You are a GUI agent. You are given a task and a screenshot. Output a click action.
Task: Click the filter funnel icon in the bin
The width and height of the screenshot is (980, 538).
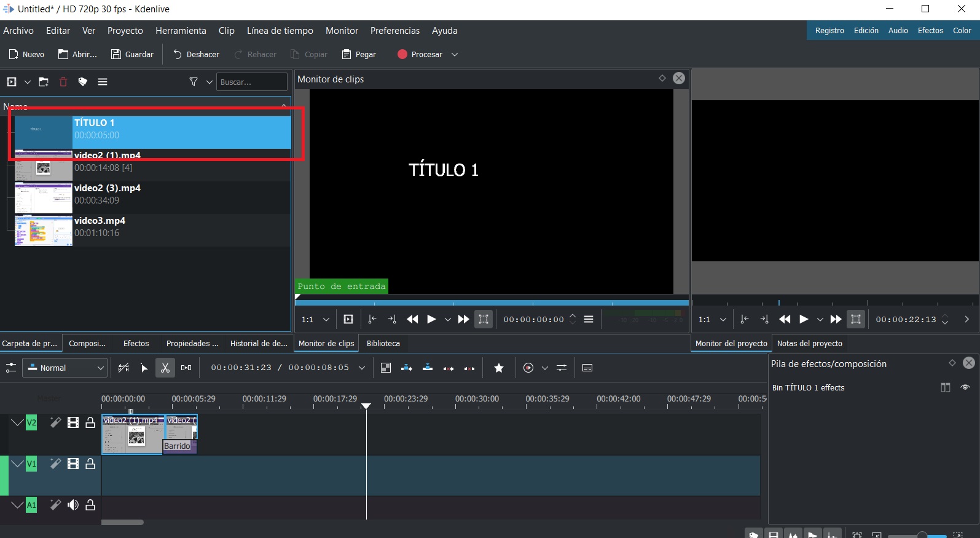point(194,82)
